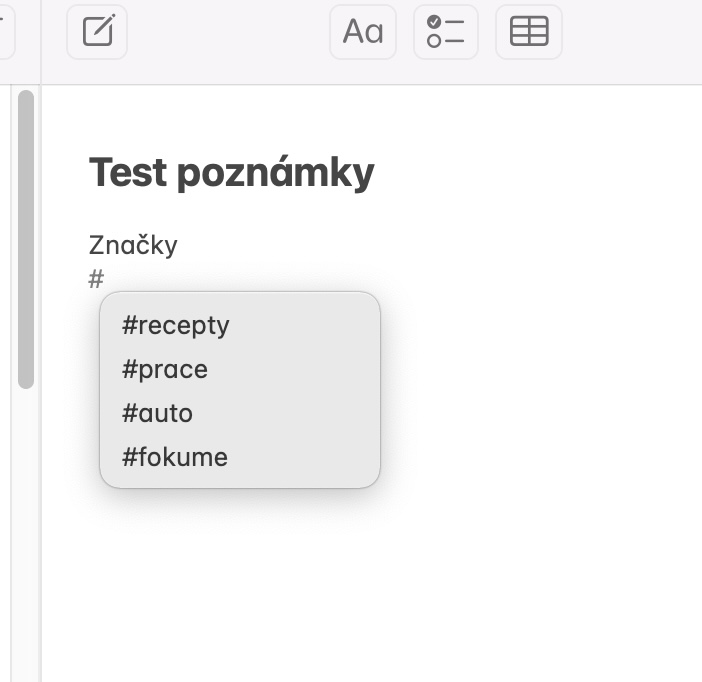Pick the #auto tag from suggestions
Image resolution: width=702 pixels, height=682 pixels.
[x=157, y=413]
